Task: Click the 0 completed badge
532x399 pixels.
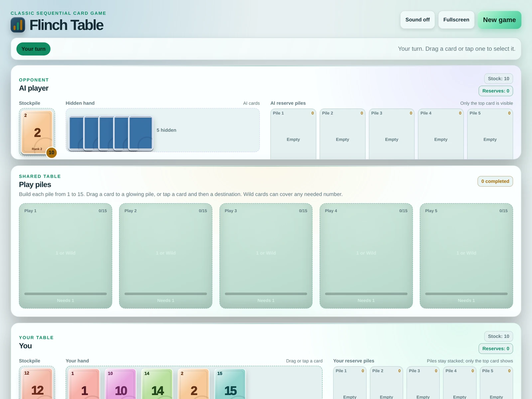Action: pos(495,181)
